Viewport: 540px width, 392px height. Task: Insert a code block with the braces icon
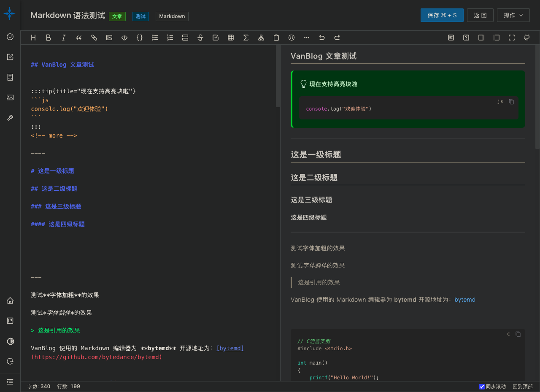(x=140, y=38)
